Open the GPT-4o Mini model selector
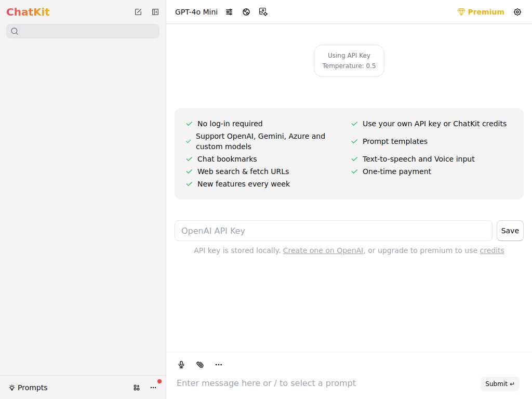Screen dimensions: 532x399 coord(196,12)
